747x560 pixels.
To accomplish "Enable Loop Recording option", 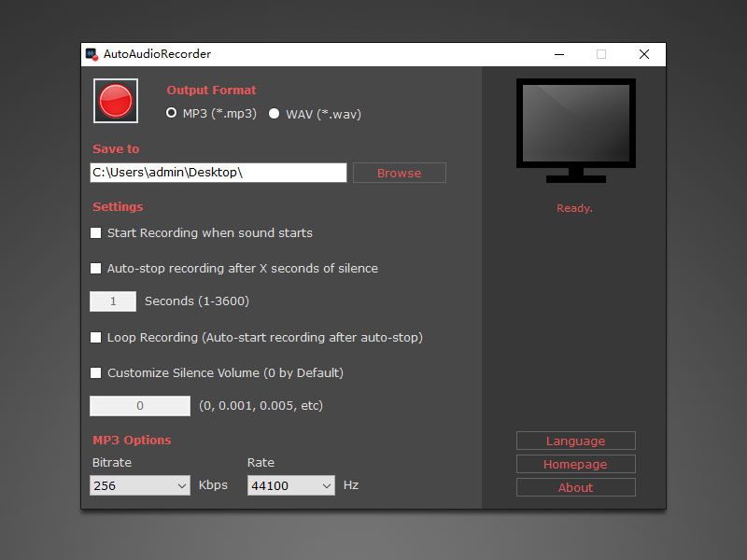I will tap(96, 337).
